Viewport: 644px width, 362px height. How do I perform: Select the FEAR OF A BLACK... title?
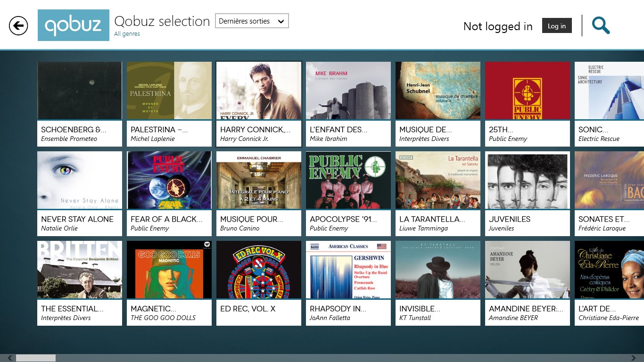[166, 219]
